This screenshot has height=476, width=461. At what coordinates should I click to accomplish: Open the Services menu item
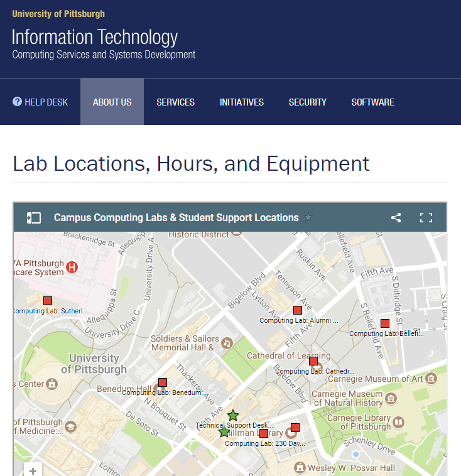(x=175, y=102)
